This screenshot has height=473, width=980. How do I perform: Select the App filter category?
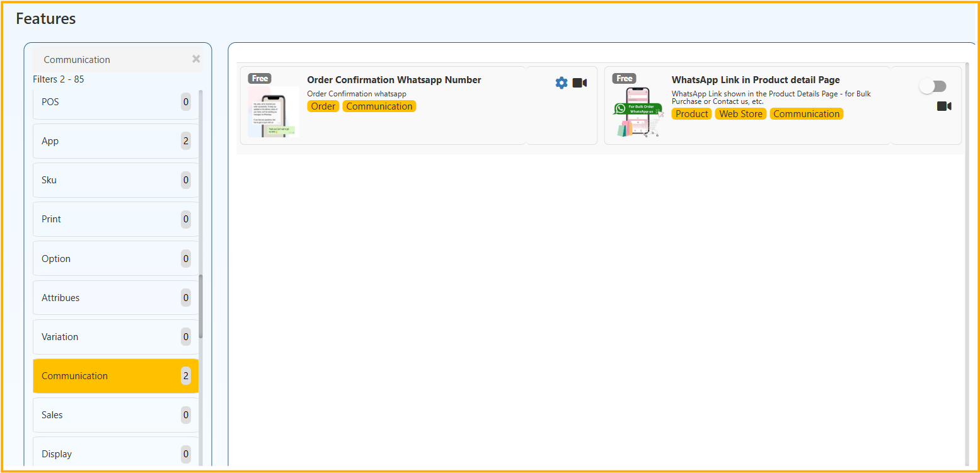[115, 141]
